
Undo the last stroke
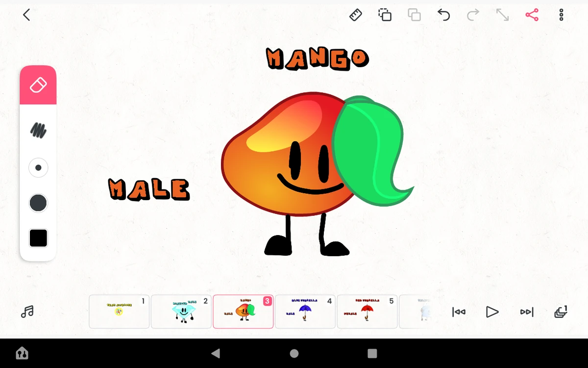[444, 15]
